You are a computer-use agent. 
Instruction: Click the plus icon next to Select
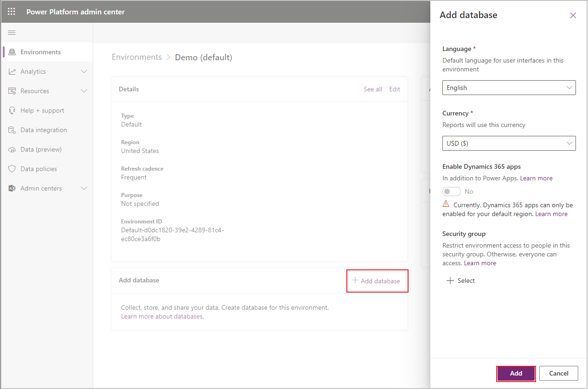pyautogui.click(x=450, y=281)
